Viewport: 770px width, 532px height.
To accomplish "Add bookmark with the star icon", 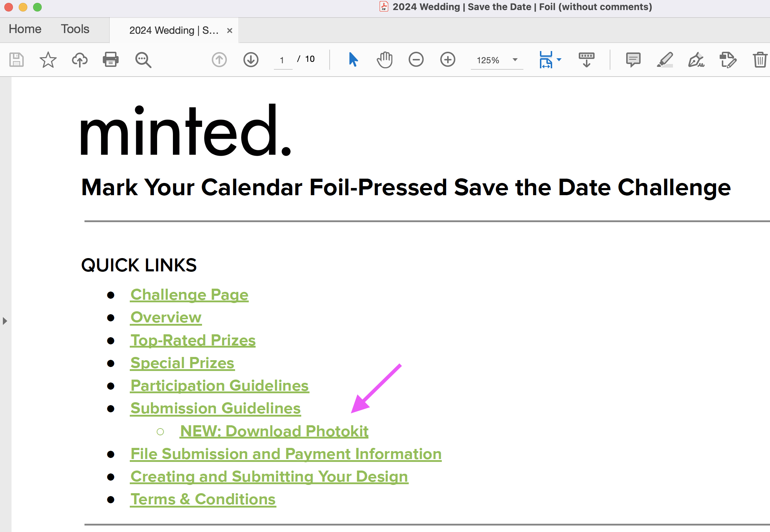I will [x=48, y=60].
